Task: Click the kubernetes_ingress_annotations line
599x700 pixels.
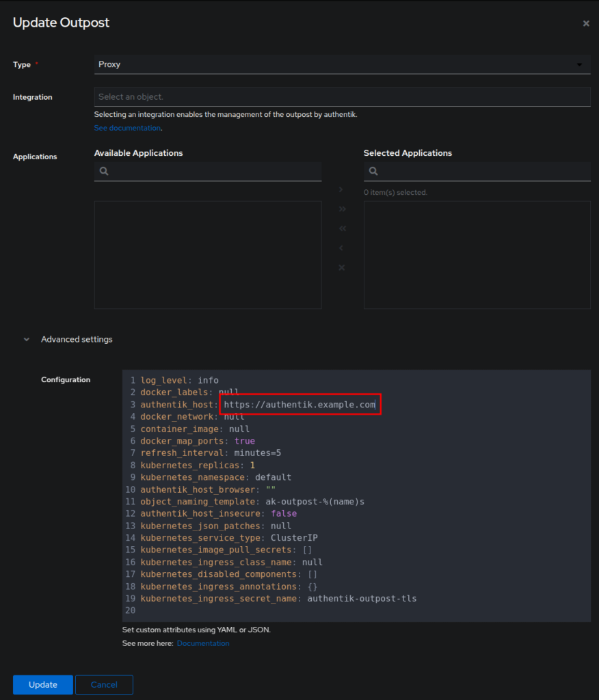Action: pos(228,587)
